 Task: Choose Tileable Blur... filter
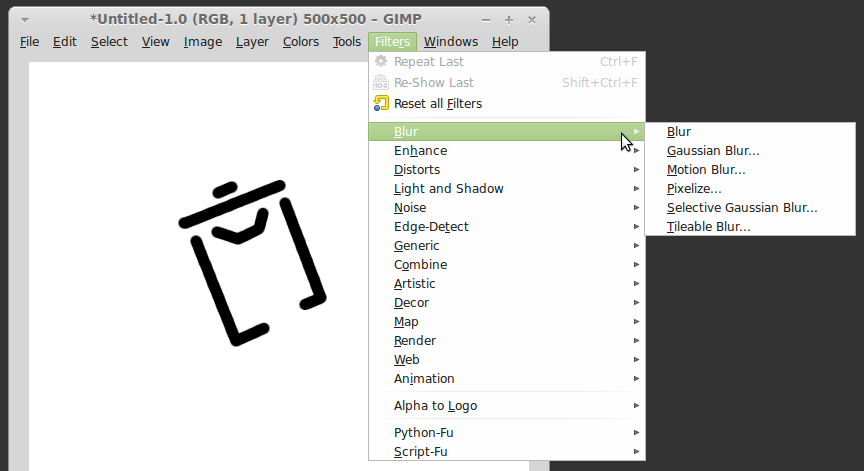(x=750, y=226)
